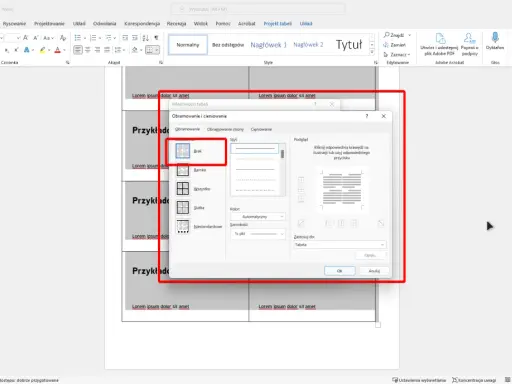Click the help question mark in Obramowanie dialog
Image resolution: width=512 pixels, height=384 pixels.
[367, 116]
